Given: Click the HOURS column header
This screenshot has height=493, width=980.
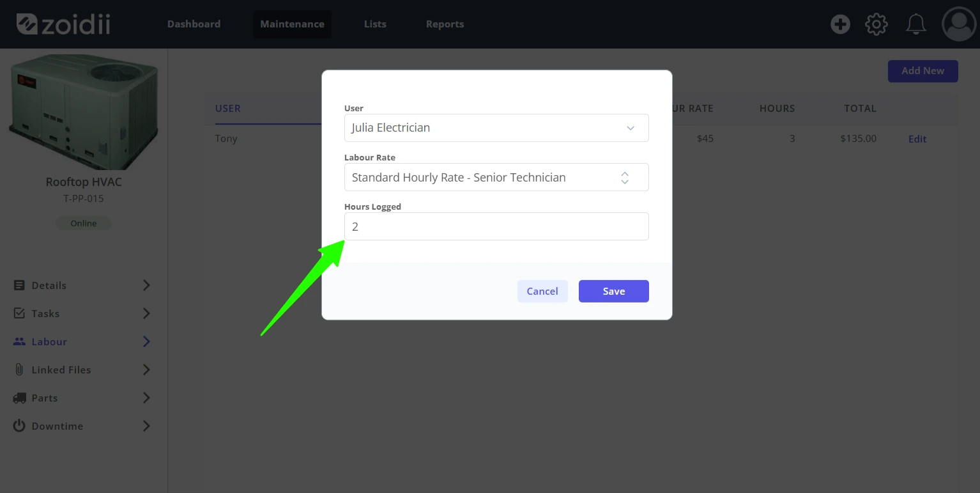Looking at the screenshot, I should click(x=777, y=109).
